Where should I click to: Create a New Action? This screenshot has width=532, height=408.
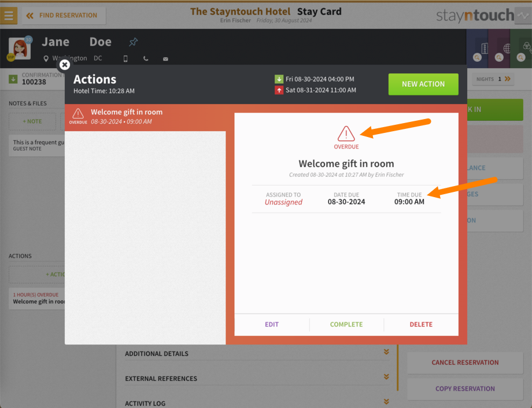pos(423,84)
